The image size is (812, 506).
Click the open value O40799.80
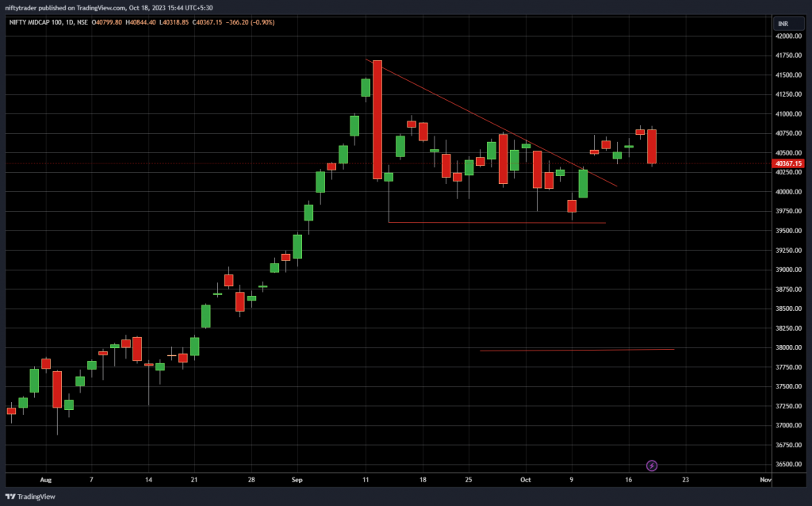coord(107,22)
